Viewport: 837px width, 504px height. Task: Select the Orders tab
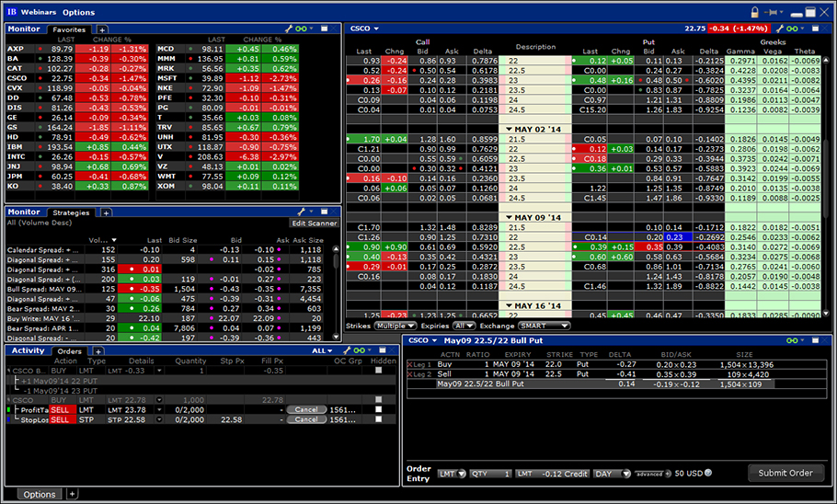[x=69, y=351]
